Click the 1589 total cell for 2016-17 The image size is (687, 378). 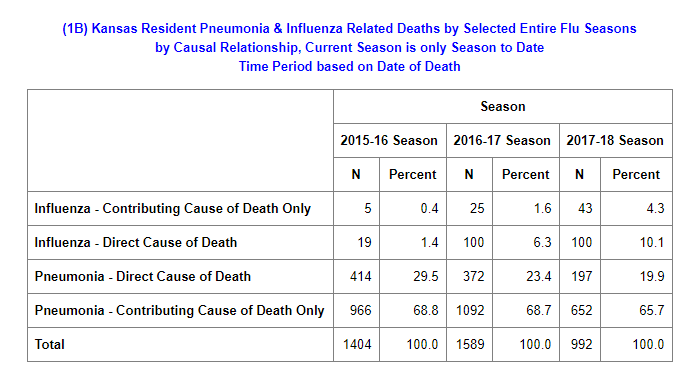pyautogui.click(x=469, y=344)
